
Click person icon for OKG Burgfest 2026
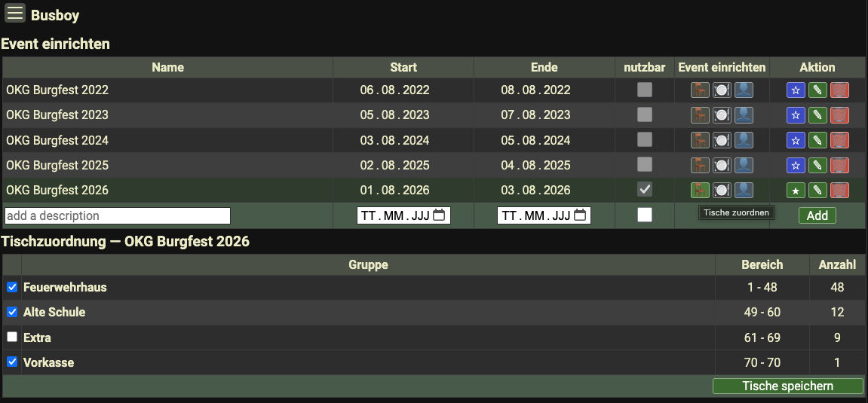744,191
